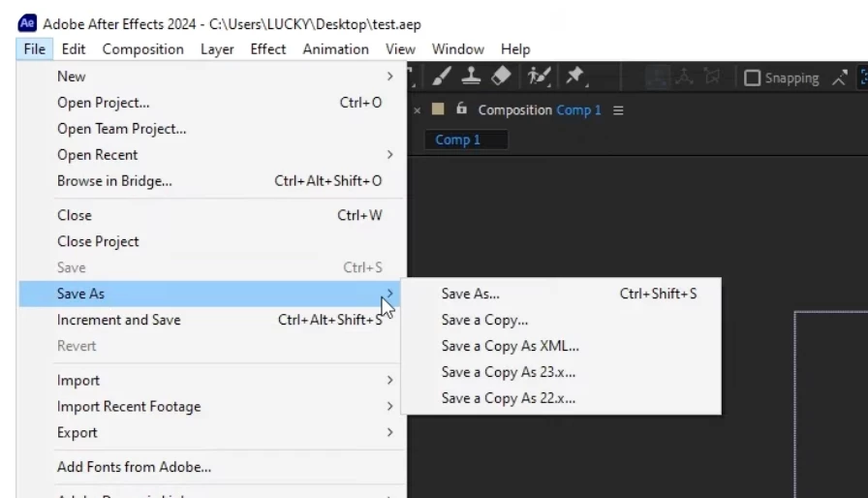
Task: Click the Composition Comp 1 panel title
Action: [540, 110]
